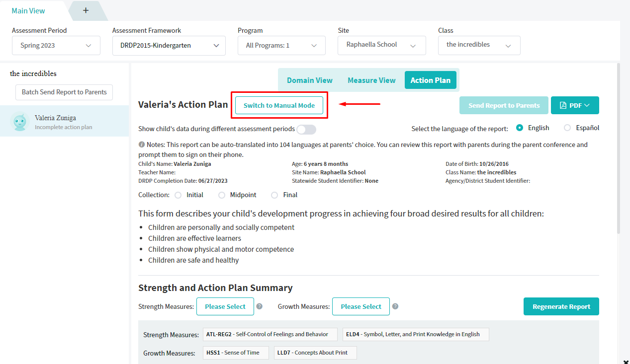Choose Initial collection option
The height and width of the screenshot is (364, 630).
coord(178,195)
